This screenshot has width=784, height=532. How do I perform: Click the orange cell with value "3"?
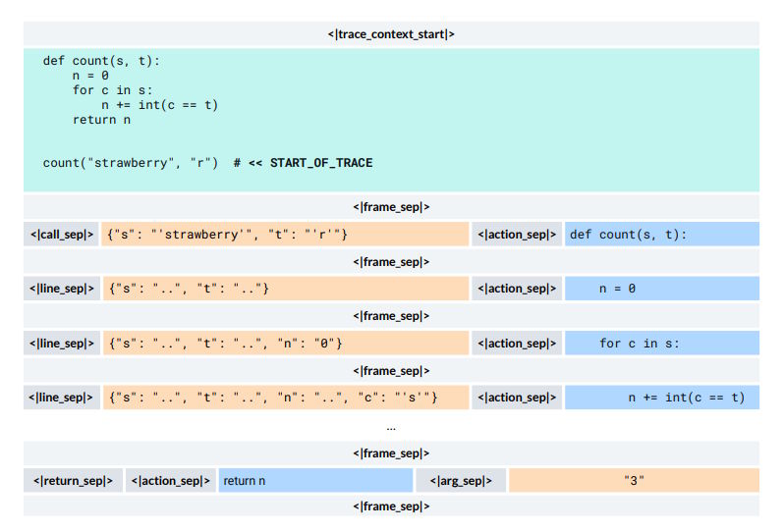pyautogui.click(x=634, y=481)
